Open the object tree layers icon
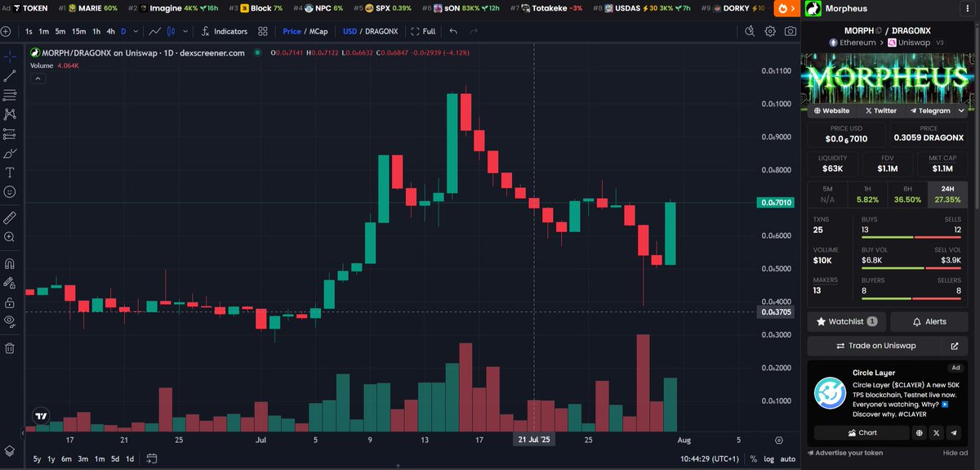 click(x=10, y=450)
